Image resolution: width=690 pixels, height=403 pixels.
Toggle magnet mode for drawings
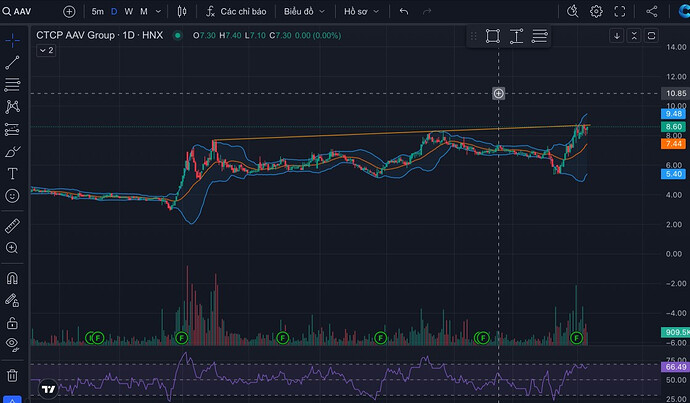pyautogui.click(x=13, y=279)
